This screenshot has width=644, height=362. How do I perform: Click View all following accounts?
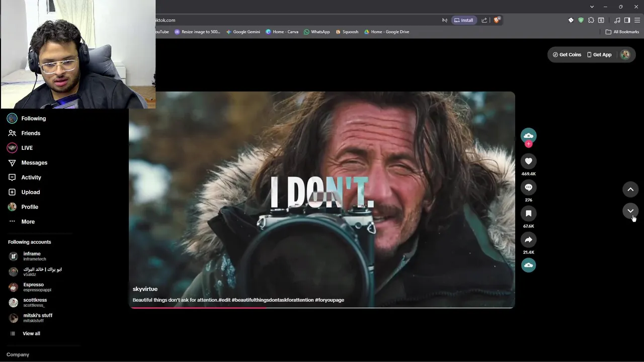tap(25, 333)
